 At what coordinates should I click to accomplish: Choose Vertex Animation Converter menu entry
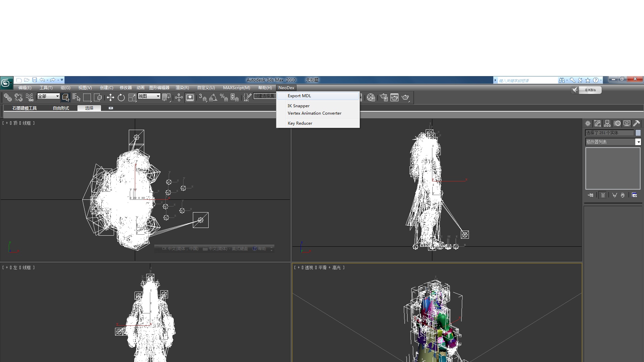click(318, 113)
